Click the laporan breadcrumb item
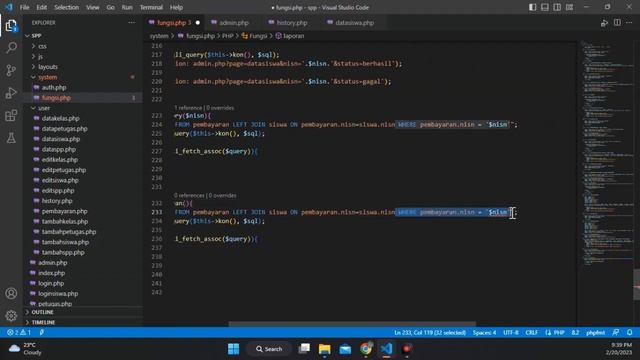 click(290, 36)
